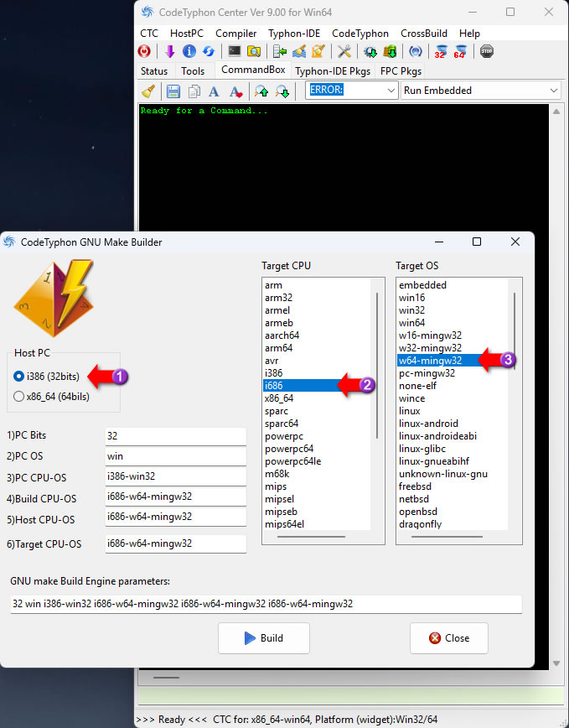Click the blue info icon
569x728 pixels.
(189, 52)
